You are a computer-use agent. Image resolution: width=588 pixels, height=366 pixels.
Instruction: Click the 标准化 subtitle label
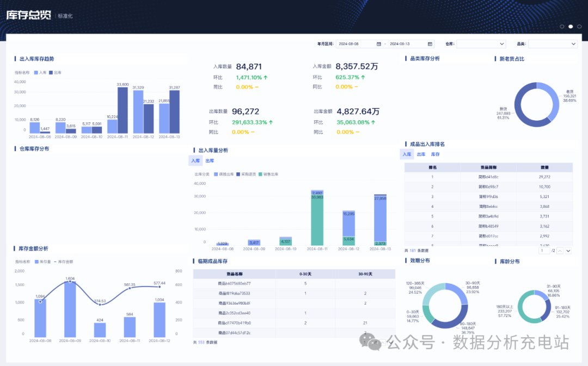65,16
